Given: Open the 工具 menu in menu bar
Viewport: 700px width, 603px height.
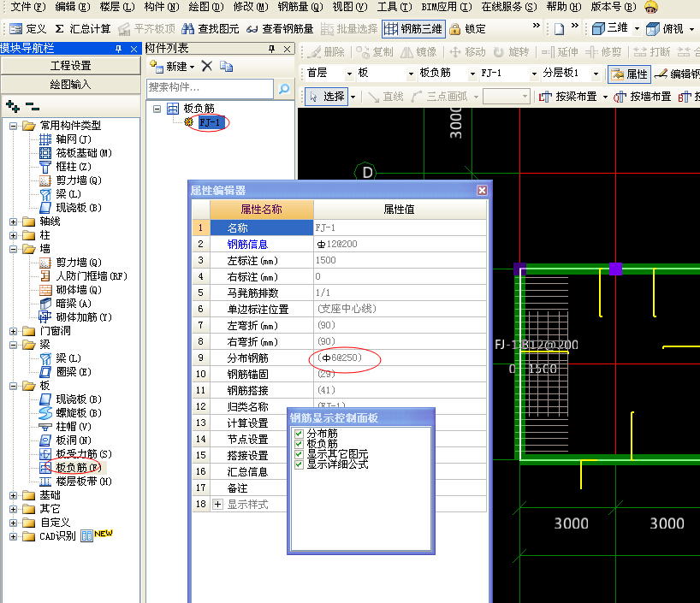Looking at the screenshot, I should coord(394,7).
